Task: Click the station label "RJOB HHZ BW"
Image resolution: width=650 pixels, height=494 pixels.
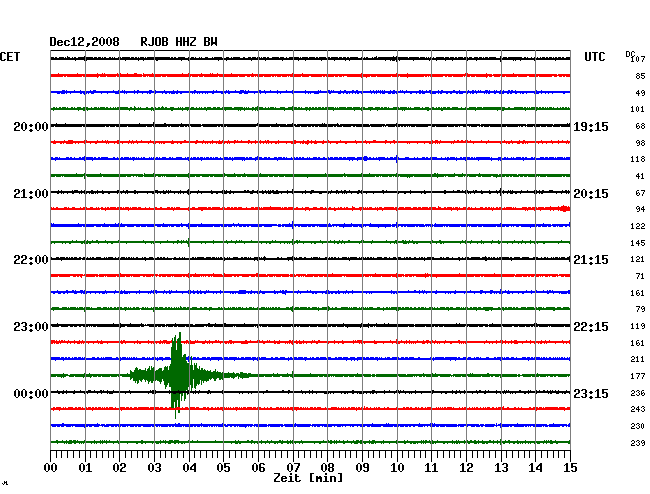Action: coord(179,42)
